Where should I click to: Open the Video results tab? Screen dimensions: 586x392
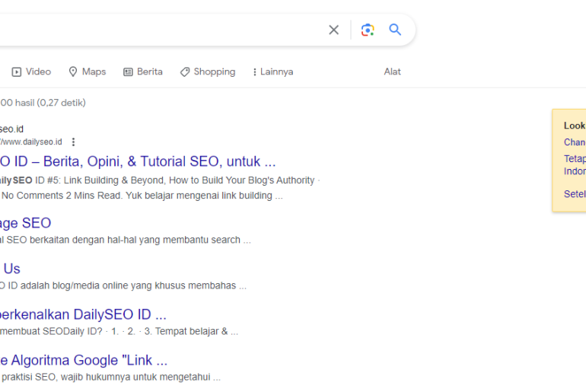pos(31,72)
